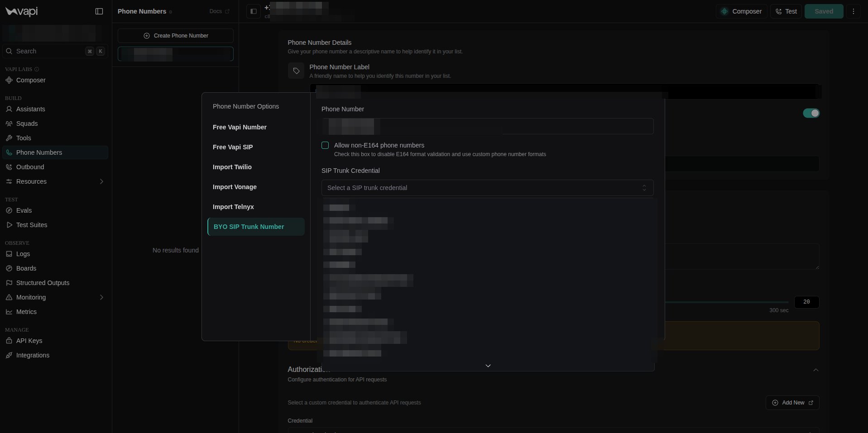This screenshot has height=433, width=868.
Task: Open Composer button in top bar
Action: pos(742,11)
